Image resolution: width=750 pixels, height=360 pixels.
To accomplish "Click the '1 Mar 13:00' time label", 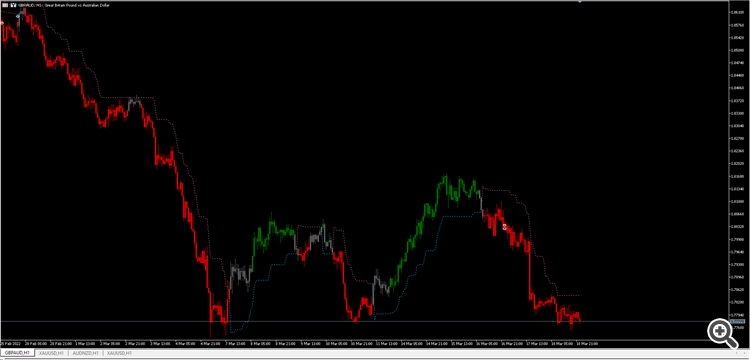I will coord(85,344).
